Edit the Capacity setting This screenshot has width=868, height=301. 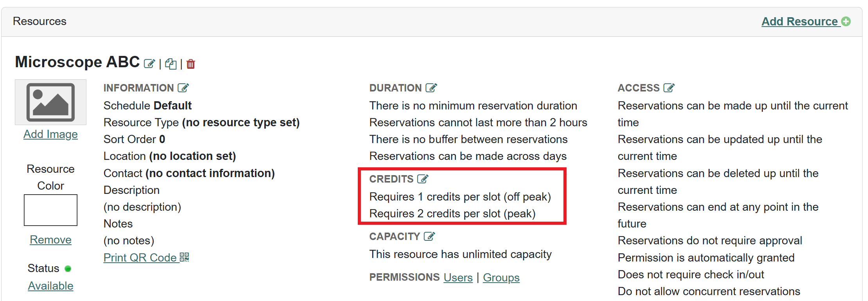pyautogui.click(x=429, y=236)
